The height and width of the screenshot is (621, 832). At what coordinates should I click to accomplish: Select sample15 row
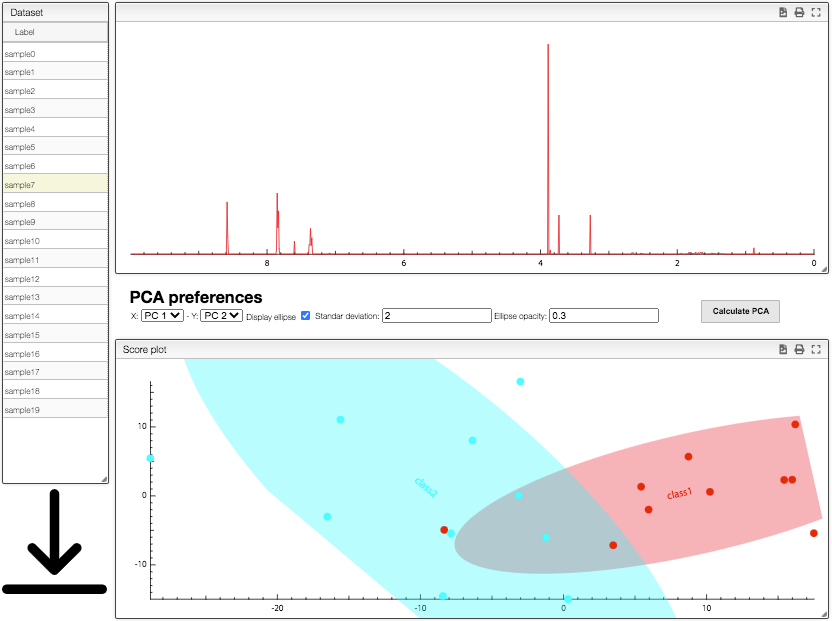55,334
